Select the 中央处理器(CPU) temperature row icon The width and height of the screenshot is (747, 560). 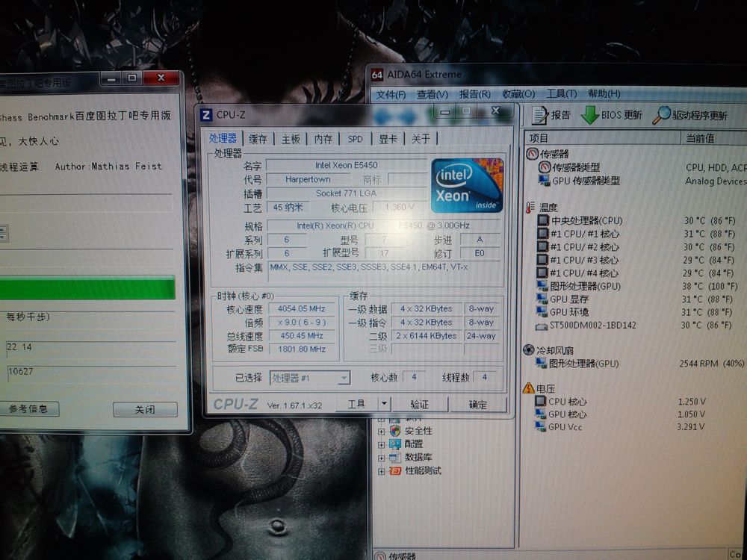click(x=543, y=220)
